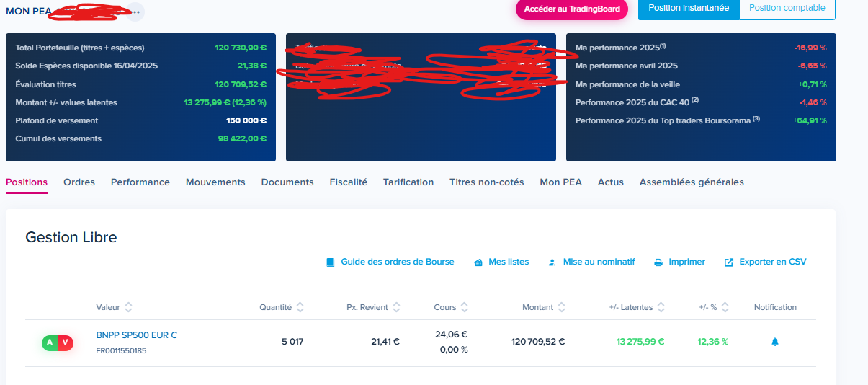Click the Ma performance 2025 value -16,99 %
The height and width of the screenshot is (385, 868).
(x=810, y=48)
